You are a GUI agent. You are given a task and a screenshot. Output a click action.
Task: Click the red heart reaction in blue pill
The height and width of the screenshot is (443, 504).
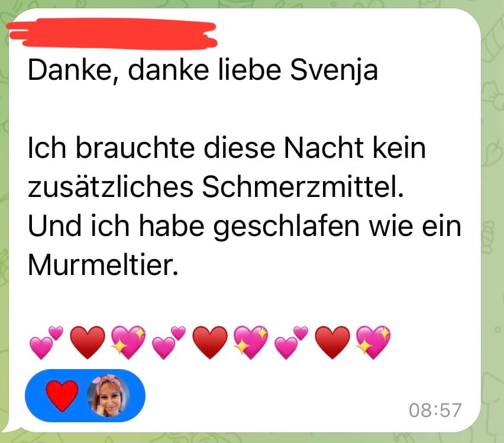[62, 396]
